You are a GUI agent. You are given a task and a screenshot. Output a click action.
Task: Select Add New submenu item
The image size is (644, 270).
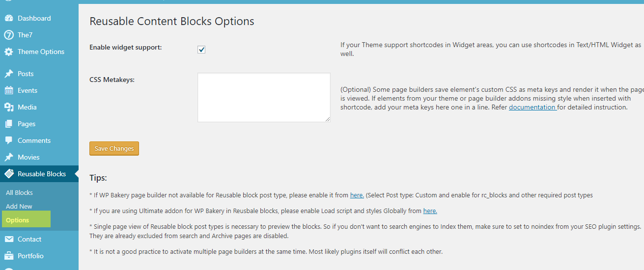19,206
